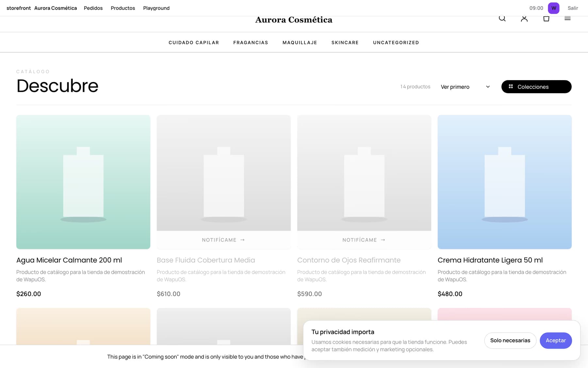Click the 14 productos count
Screen dimensions: 588x368
point(415,87)
